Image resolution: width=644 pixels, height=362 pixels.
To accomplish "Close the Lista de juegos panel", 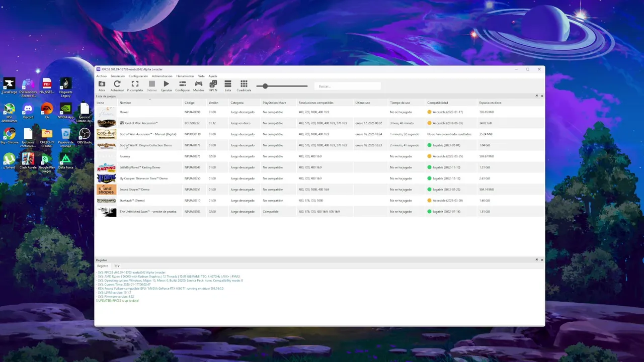I will pyautogui.click(x=542, y=96).
